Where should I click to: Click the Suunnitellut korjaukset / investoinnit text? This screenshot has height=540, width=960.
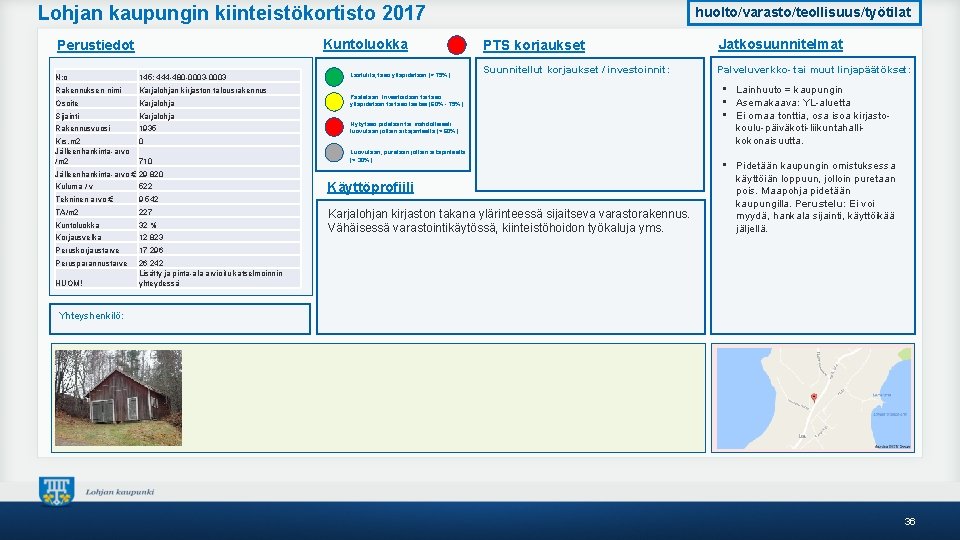(576, 70)
